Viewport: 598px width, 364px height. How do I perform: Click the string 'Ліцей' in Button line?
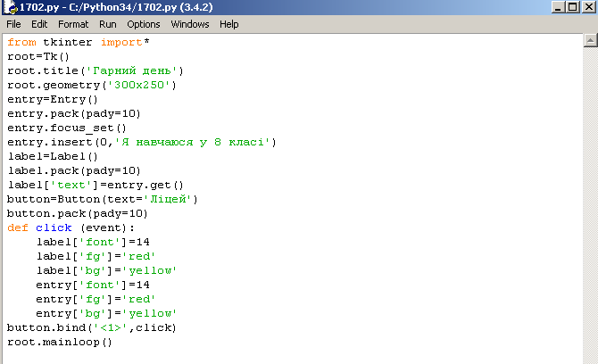point(167,199)
